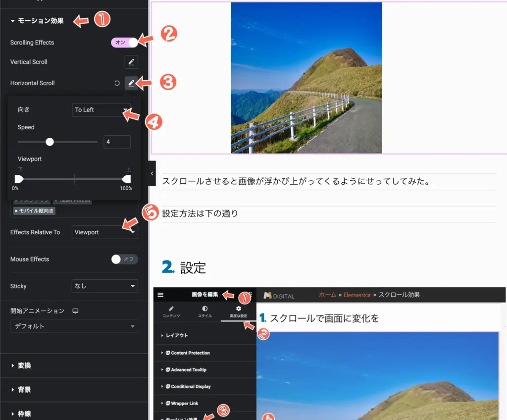Remove the モバイル縦向き device tag
Screen dimensions: 507x420
pos(16,210)
